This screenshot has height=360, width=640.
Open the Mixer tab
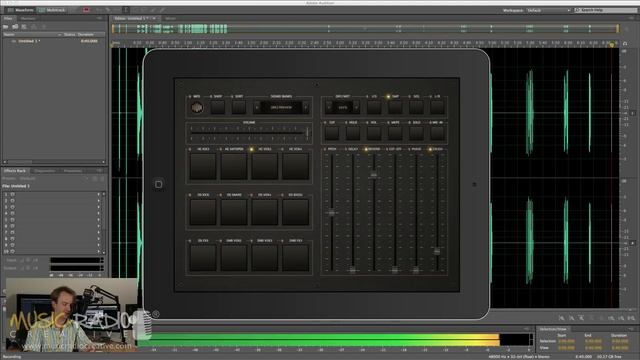click(170, 18)
